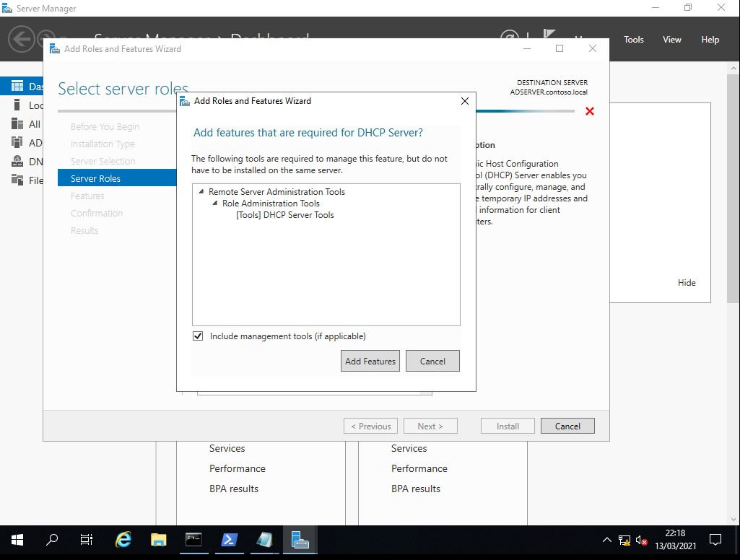Image resolution: width=740 pixels, height=560 pixels.
Task: Click the Hide link in the welcome tile
Action: 687,283
